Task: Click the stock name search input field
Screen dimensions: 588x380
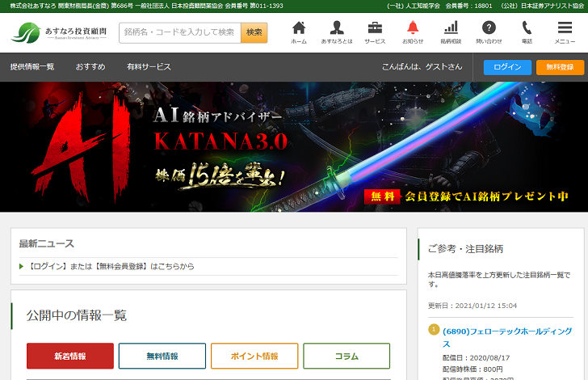Action: [x=180, y=32]
